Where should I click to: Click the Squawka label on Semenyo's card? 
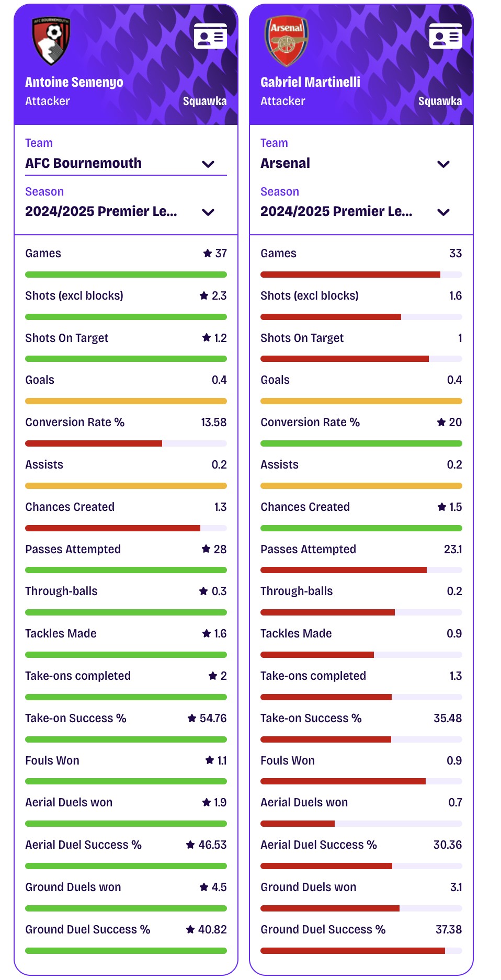[204, 101]
